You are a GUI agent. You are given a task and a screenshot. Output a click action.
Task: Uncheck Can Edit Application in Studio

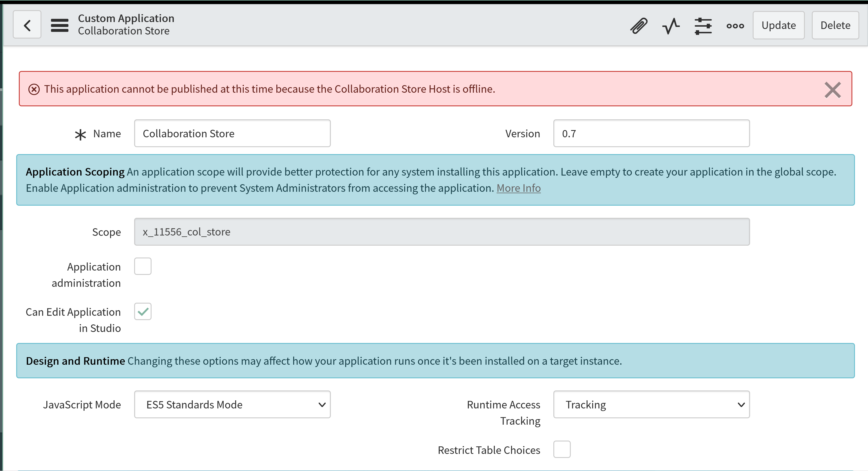[x=143, y=311]
